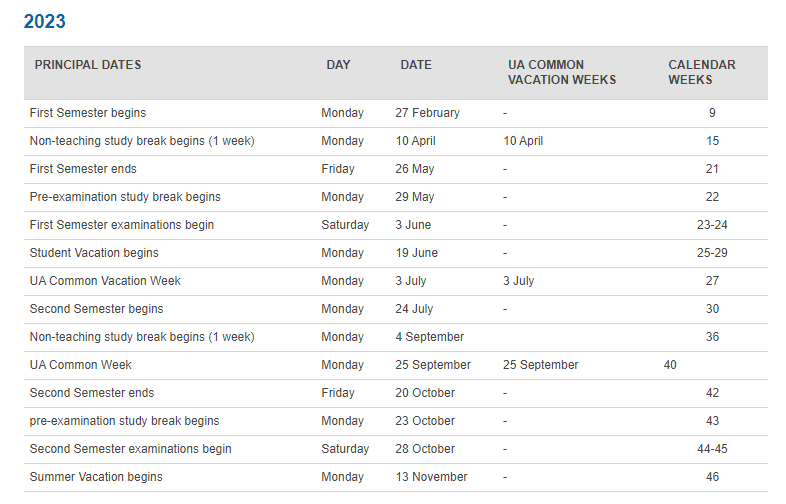The width and height of the screenshot is (786, 504).
Task: Select First Semester ends row text
Action: tap(83, 169)
